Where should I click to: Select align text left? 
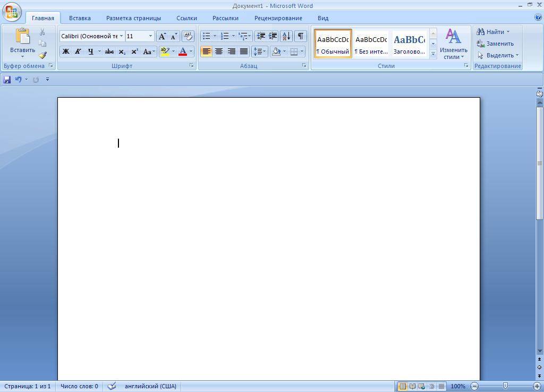(207, 52)
